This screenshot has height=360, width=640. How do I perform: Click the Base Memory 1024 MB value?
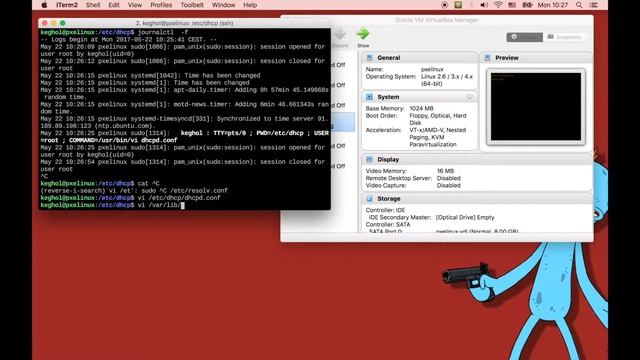coord(421,109)
